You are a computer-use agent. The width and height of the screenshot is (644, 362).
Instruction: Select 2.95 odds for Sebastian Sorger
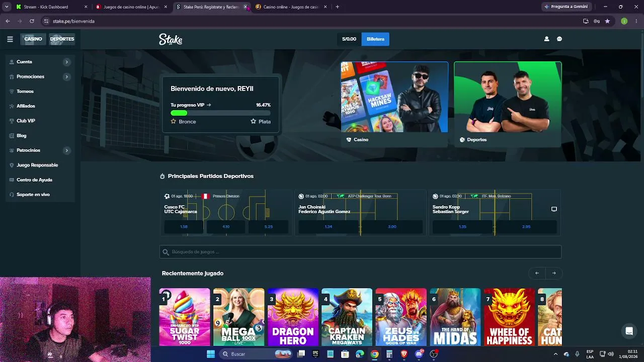coord(526,227)
